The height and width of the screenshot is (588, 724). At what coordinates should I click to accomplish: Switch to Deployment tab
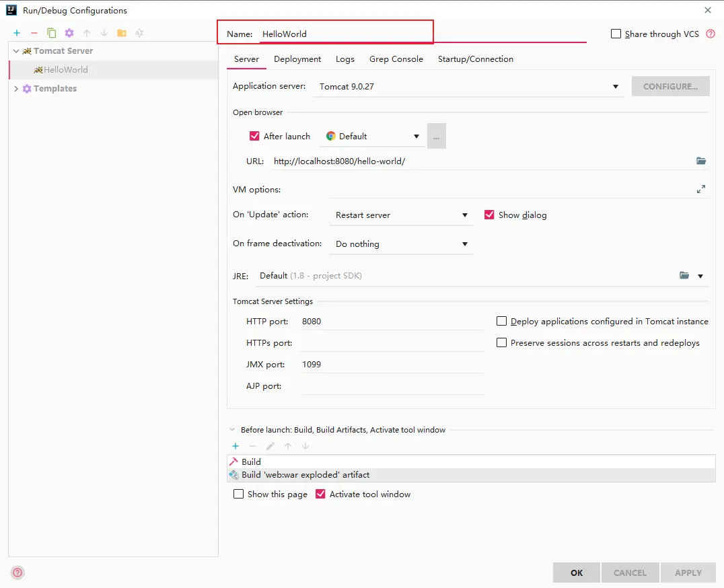[x=297, y=59]
